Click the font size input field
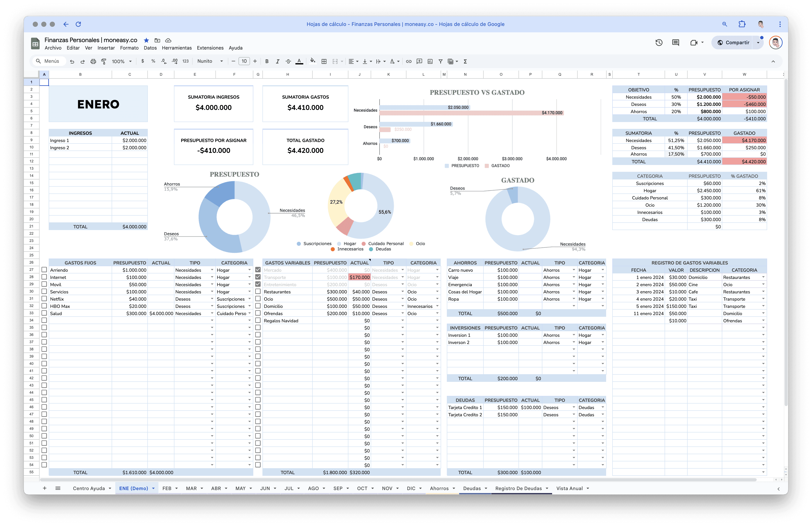 coord(244,61)
